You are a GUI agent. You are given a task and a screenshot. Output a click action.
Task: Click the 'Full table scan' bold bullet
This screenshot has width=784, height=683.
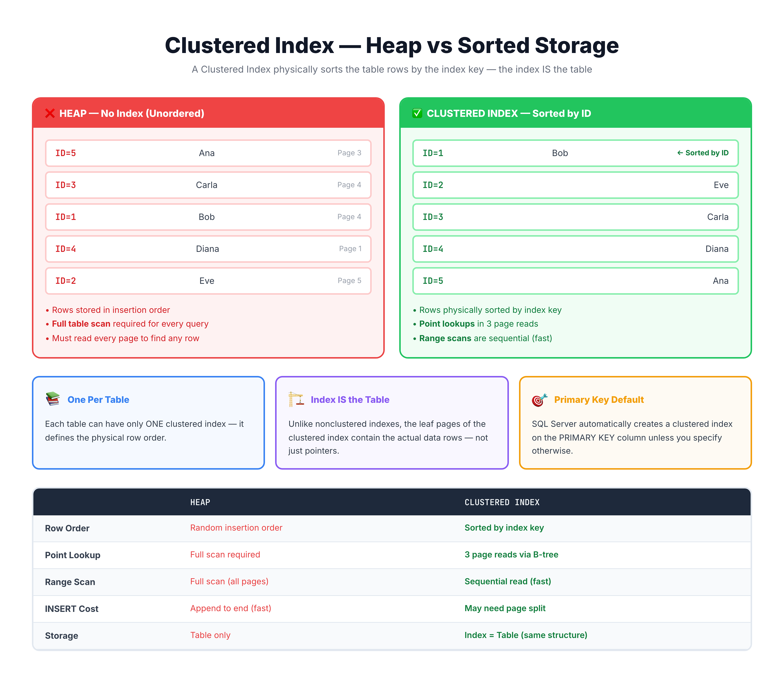(x=81, y=323)
